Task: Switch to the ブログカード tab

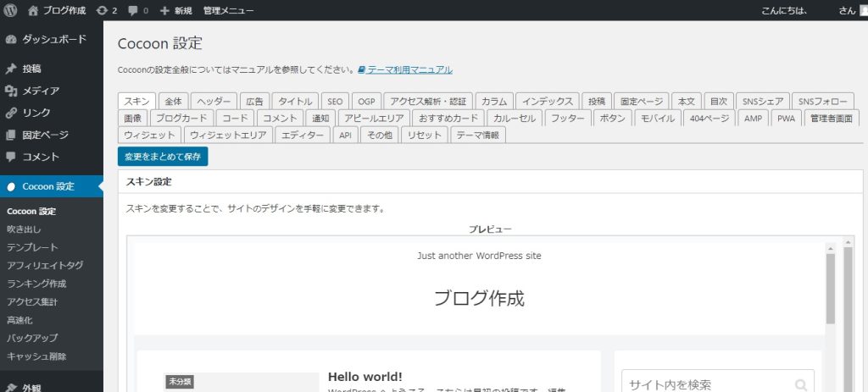Action: 181,118
